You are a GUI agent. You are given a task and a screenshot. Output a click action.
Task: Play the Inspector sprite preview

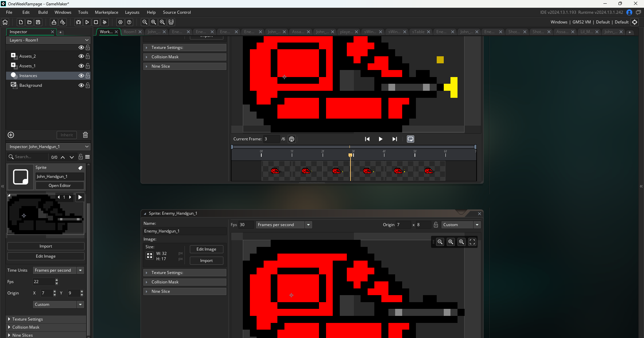[80, 197]
